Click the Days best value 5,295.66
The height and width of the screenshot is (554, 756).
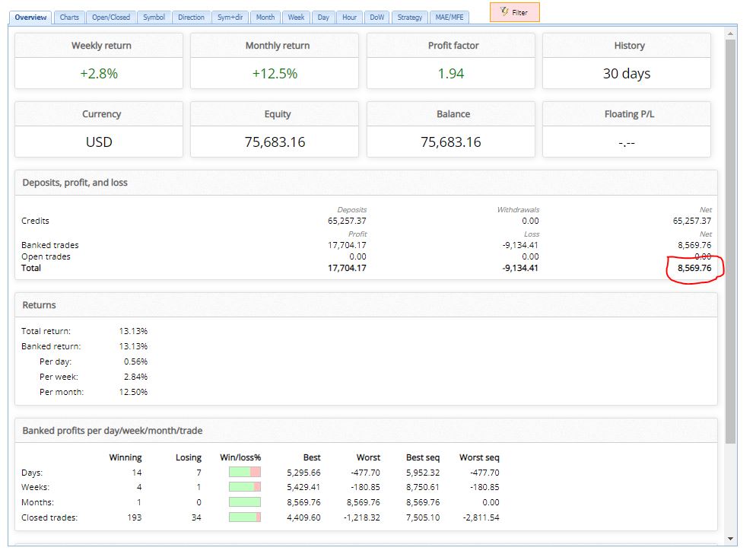303,473
